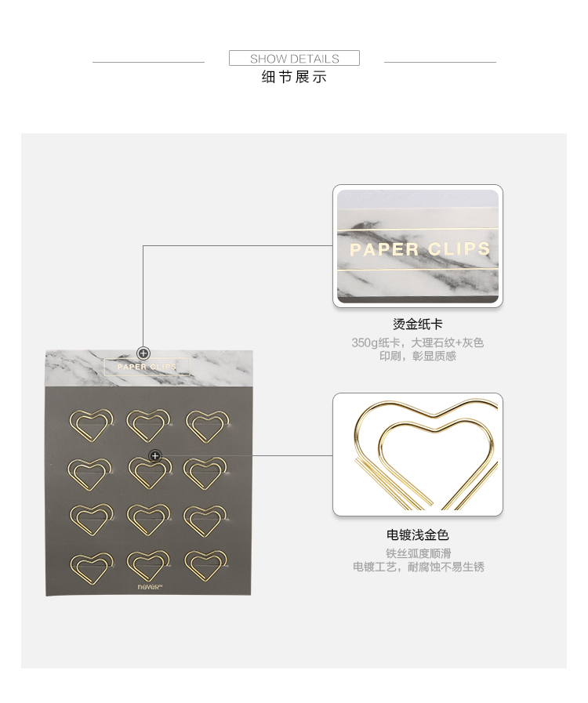Click the second-row left heart clip
The height and width of the screenshot is (703, 588).
pos(90,473)
